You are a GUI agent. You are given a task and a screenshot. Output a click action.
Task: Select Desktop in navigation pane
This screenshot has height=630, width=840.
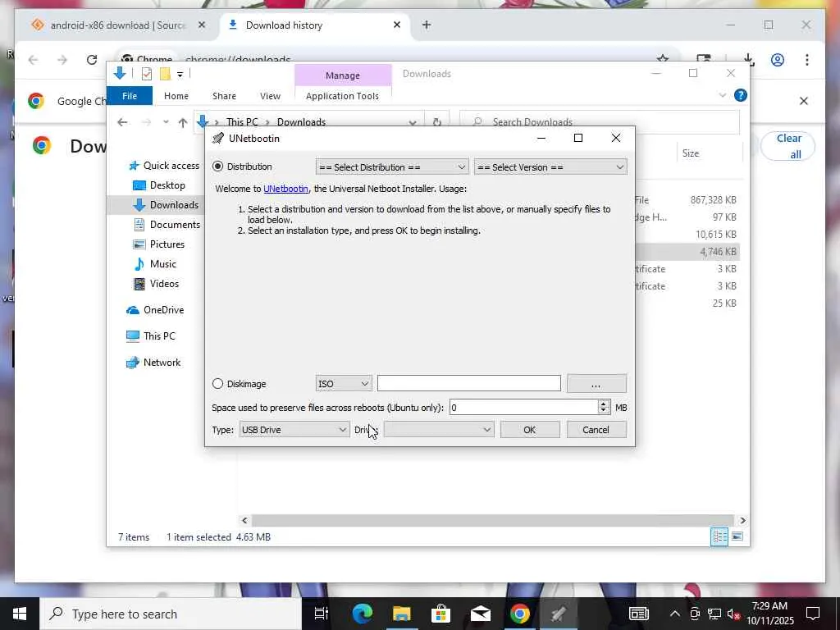pos(159,185)
